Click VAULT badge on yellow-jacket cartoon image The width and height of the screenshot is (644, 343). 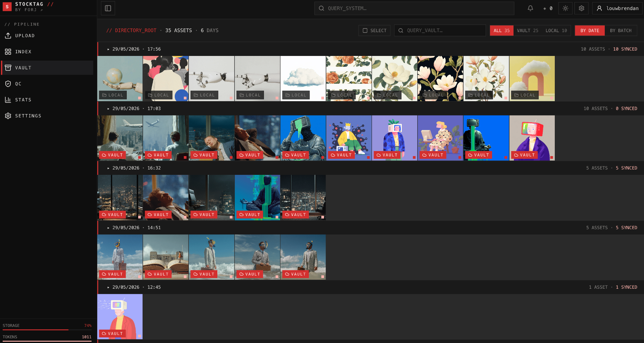click(341, 155)
